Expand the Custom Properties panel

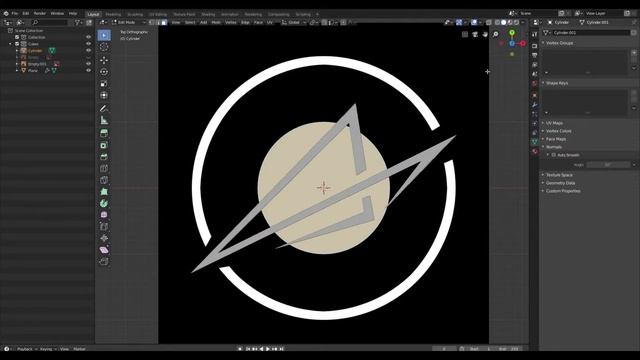click(x=563, y=191)
